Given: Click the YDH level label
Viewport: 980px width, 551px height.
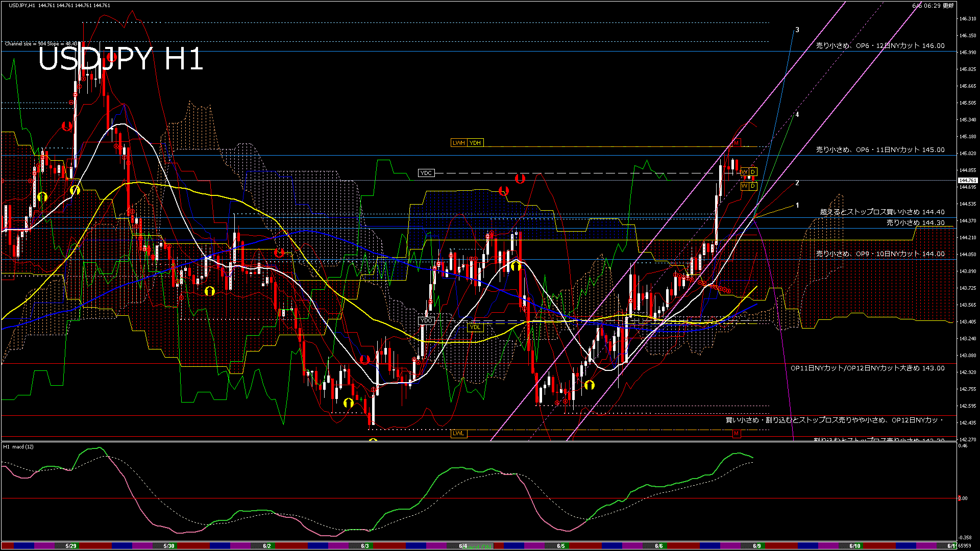Looking at the screenshot, I should click(x=475, y=143).
